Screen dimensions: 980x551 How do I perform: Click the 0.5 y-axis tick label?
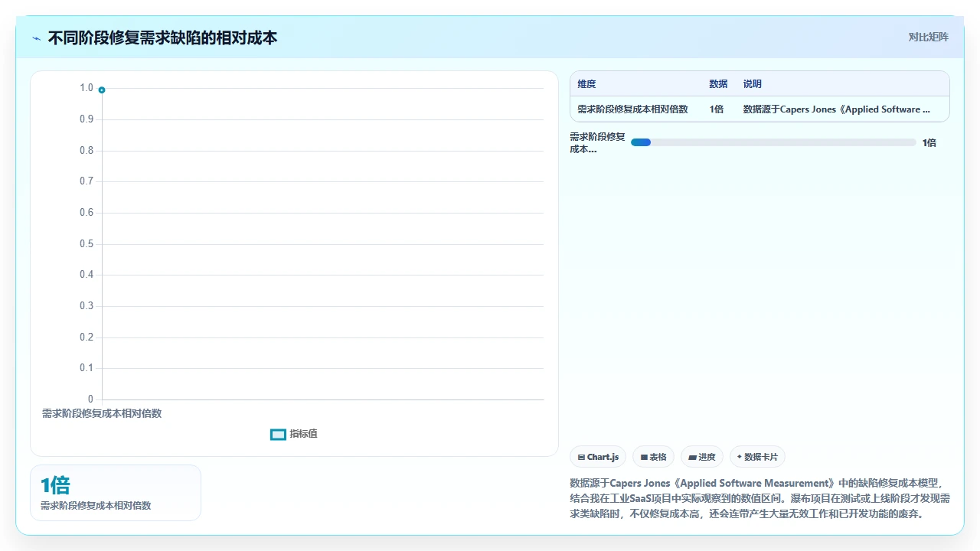click(x=87, y=243)
